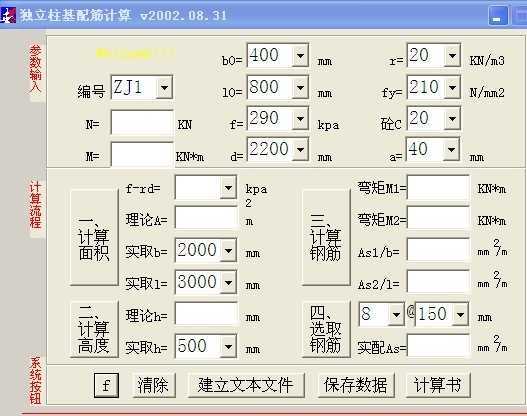Open the r dropdown showing 20 KN/m3
The width and height of the screenshot is (527, 416).
(452, 55)
